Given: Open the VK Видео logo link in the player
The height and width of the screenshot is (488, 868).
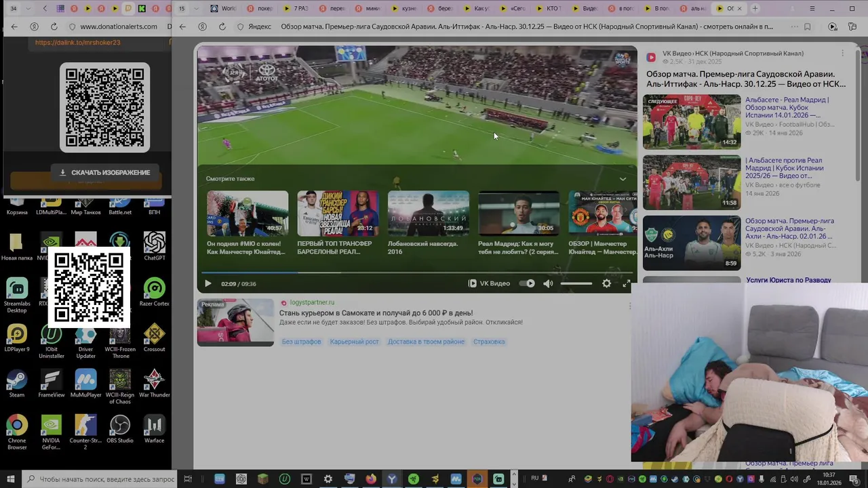Looking at the screenshot, I should (x=489, y=283).
